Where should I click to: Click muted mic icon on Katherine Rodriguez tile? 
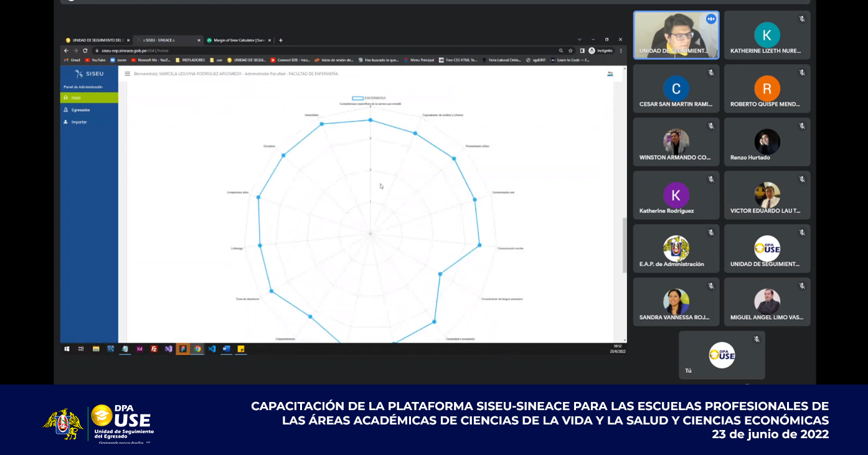710,179
